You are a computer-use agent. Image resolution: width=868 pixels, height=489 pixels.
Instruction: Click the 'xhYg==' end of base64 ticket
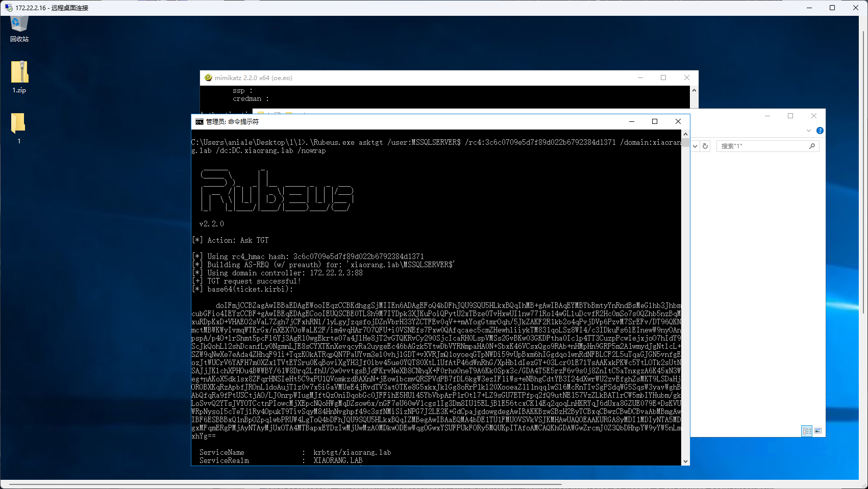tap(204, 436)
